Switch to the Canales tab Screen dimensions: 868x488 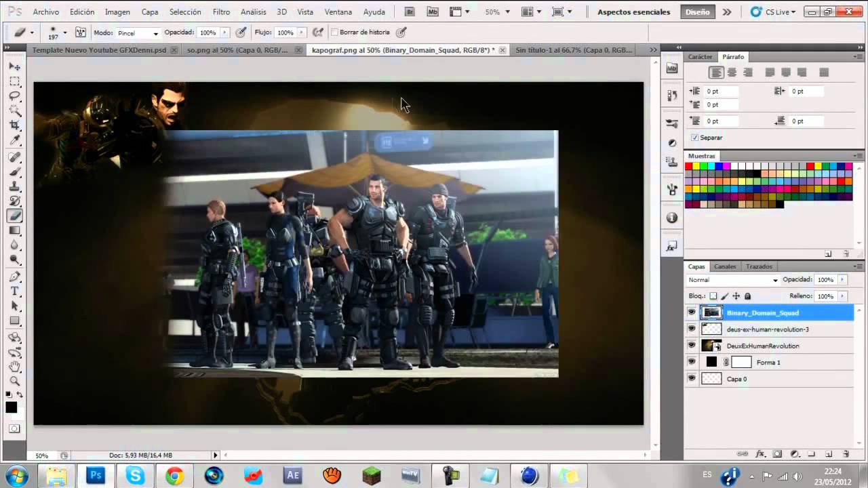[725, 266]
